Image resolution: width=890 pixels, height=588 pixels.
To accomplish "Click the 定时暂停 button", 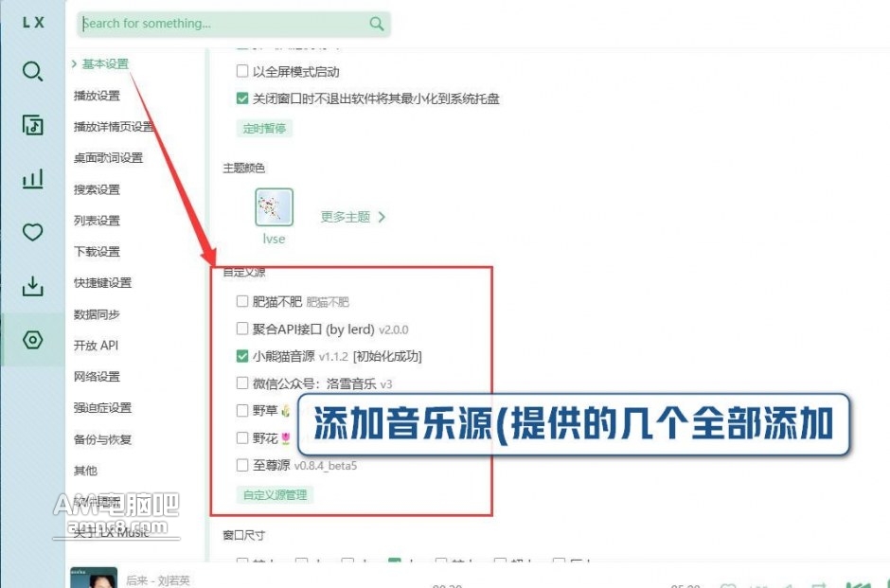I will 263,128.
